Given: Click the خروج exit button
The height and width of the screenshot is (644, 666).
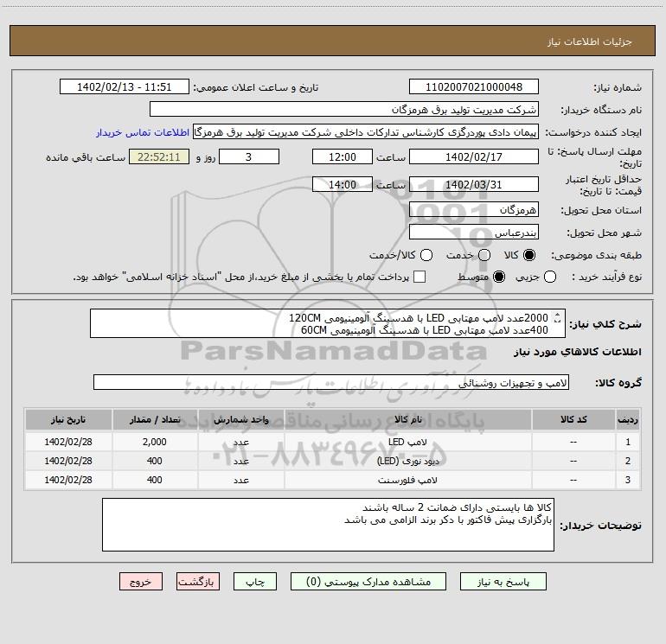Looking at the screenshot, I should tap(141, 582).
